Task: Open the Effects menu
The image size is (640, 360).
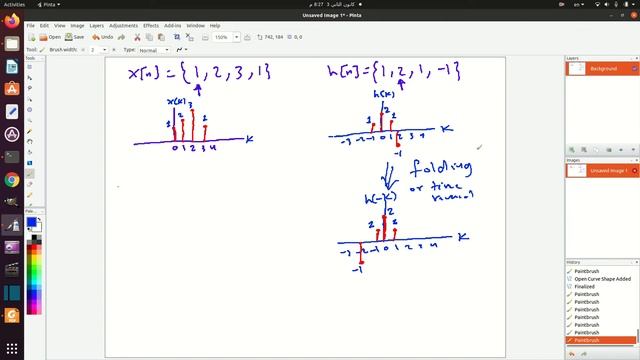Action: pos(151,26)
